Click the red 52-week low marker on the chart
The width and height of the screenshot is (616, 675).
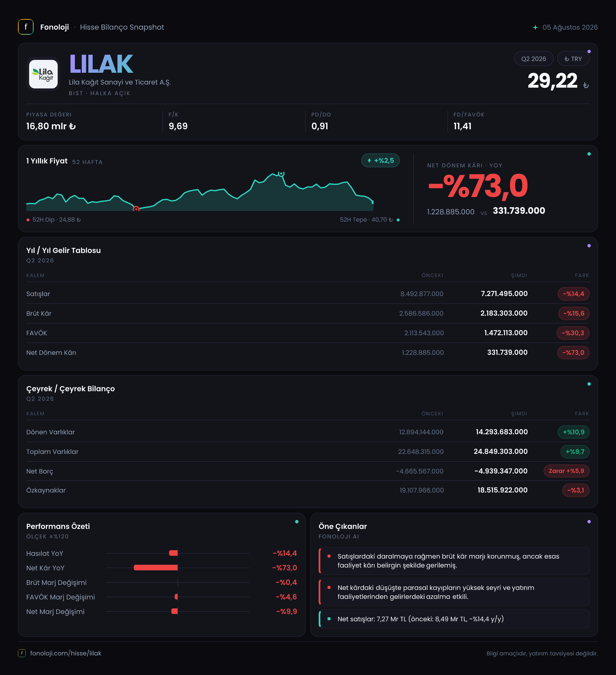(x=136, y=209)
